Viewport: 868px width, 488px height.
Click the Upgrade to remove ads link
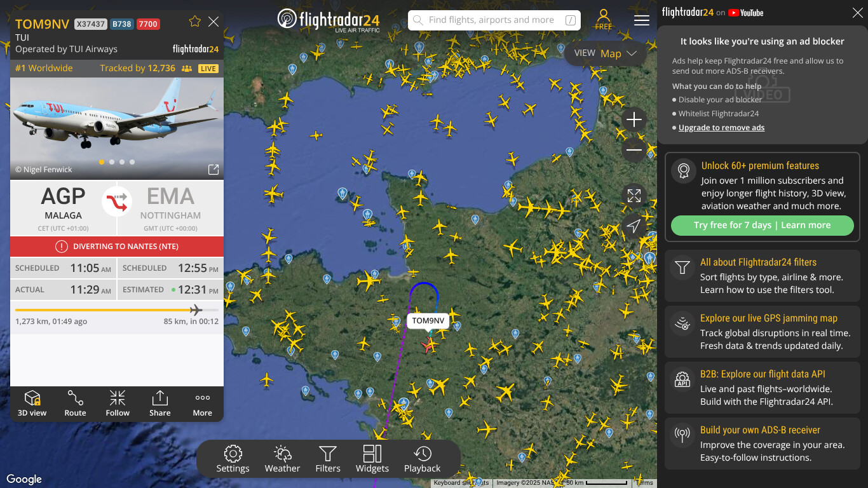tap(721, 128)
